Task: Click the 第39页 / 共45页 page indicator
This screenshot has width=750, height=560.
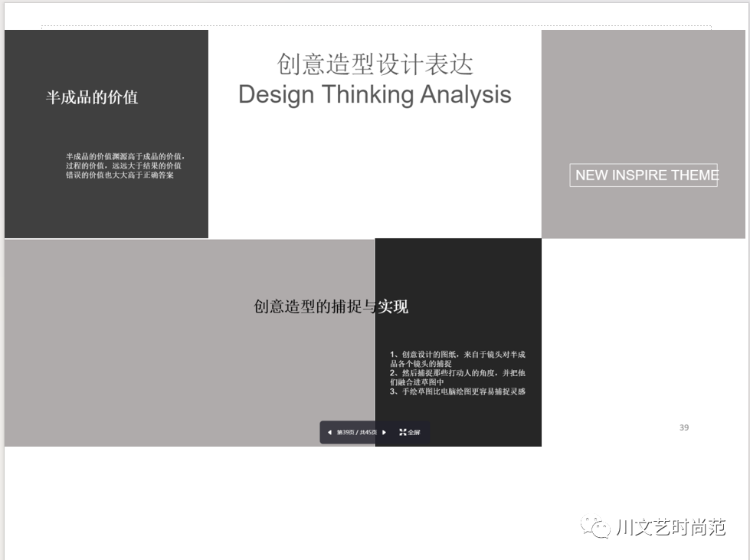Action: pyautogui.click(x=356, y=433)
